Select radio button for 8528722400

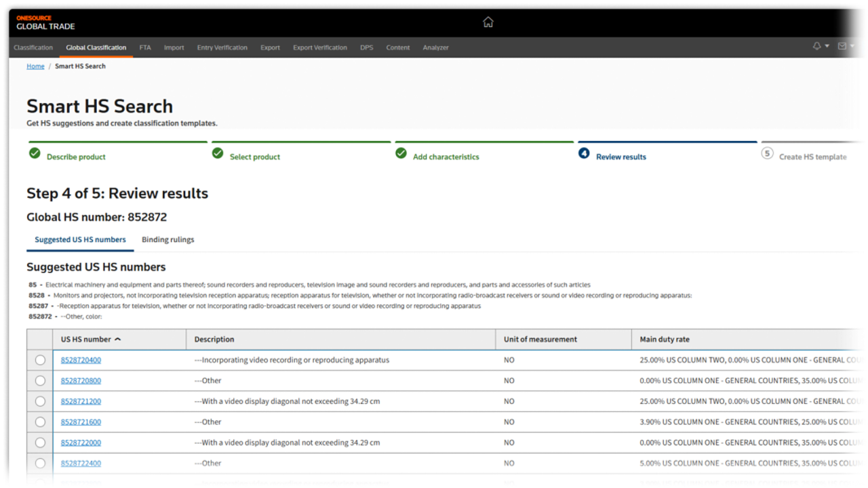point(40,464)
